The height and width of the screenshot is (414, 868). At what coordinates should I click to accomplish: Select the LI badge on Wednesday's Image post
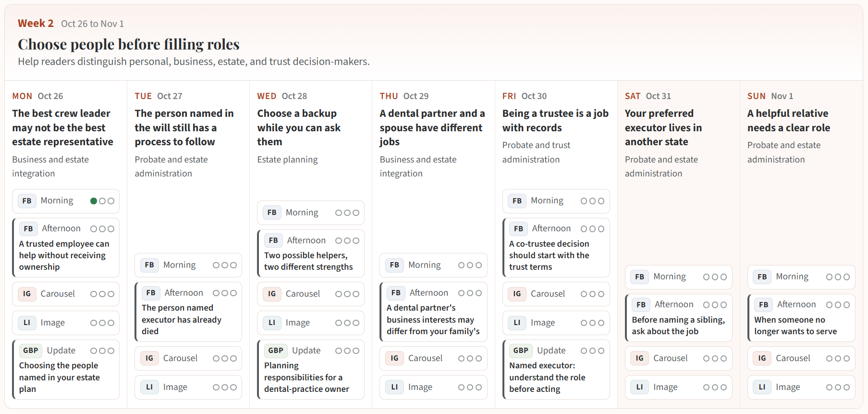[272, 323]
